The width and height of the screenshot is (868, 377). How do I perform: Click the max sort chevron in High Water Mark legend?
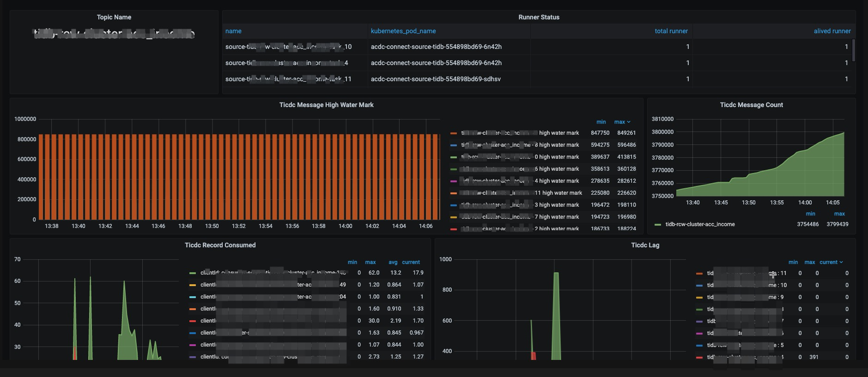click(628, 122)
